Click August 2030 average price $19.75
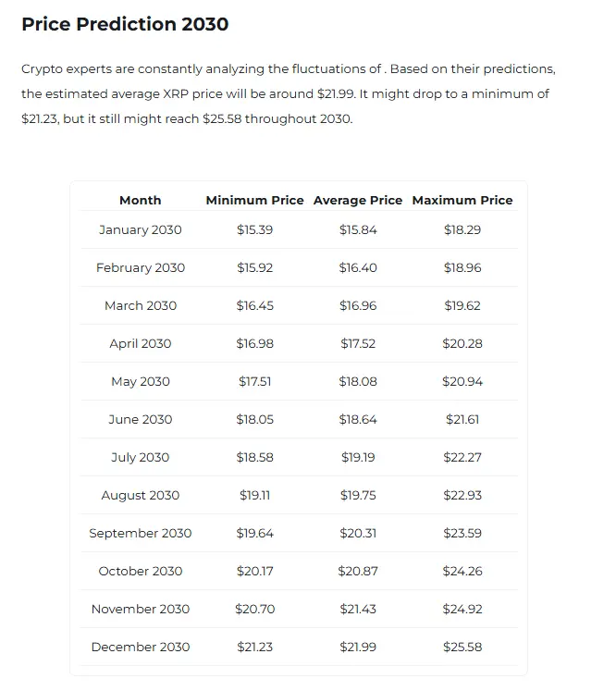Screen dimensions: 616x691 pyautogui.click(x=358, y=495)
